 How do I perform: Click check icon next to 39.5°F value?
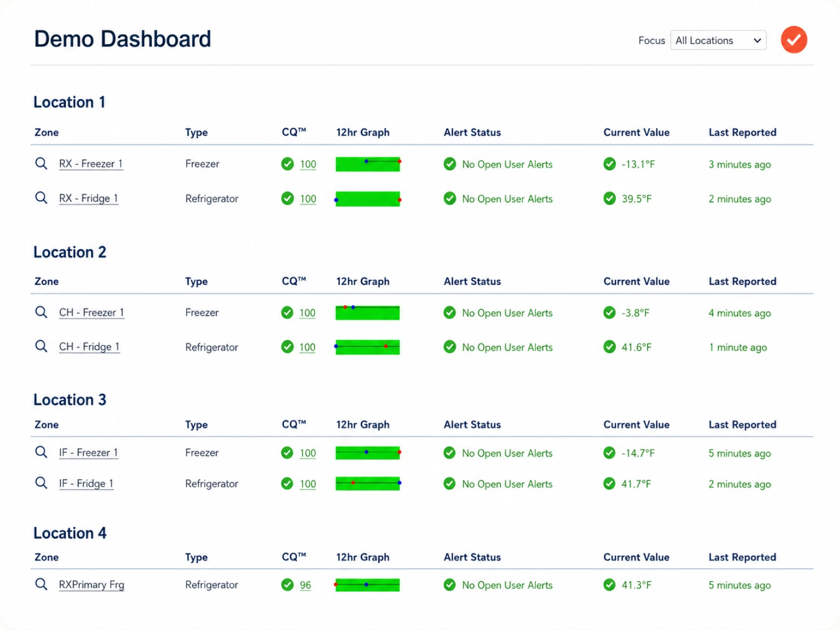click(x=609, y=199)
